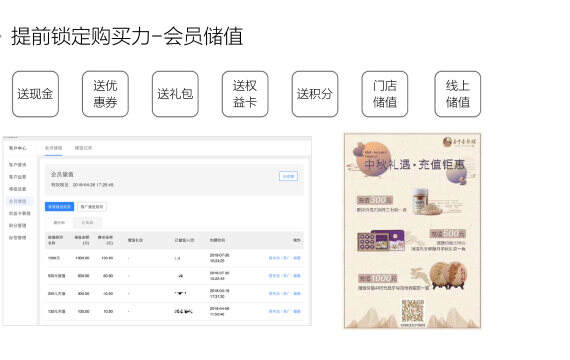Viewport: 570px width, 360px height.
Task: Click the purple gift box image on poster
Action: click(381, 241)
